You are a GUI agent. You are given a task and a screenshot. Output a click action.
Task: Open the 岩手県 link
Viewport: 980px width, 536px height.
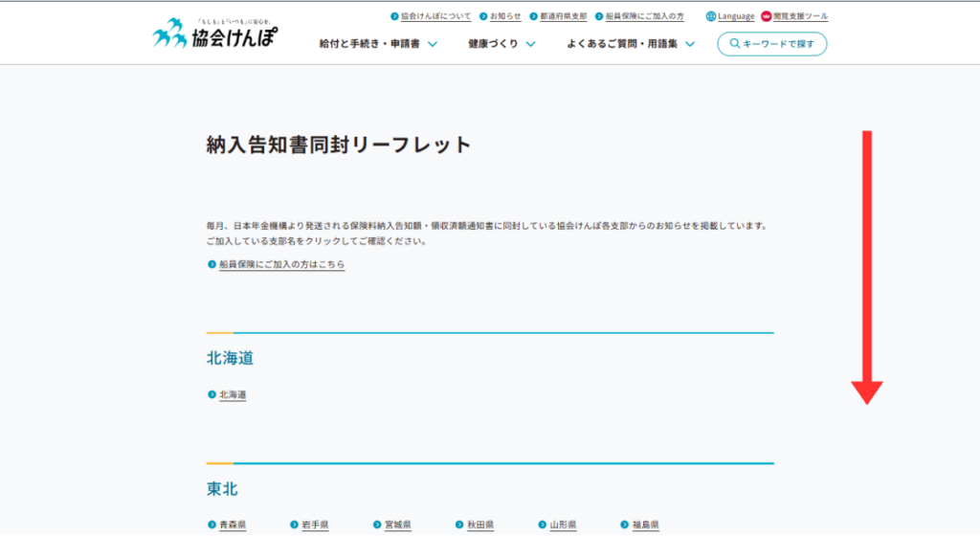coord(315,525)
